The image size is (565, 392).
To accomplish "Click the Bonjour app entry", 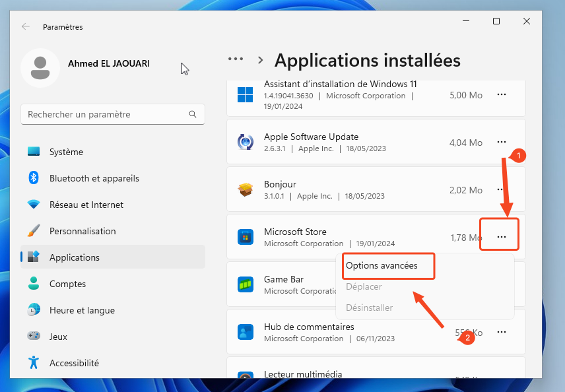I will click(343, 190).
